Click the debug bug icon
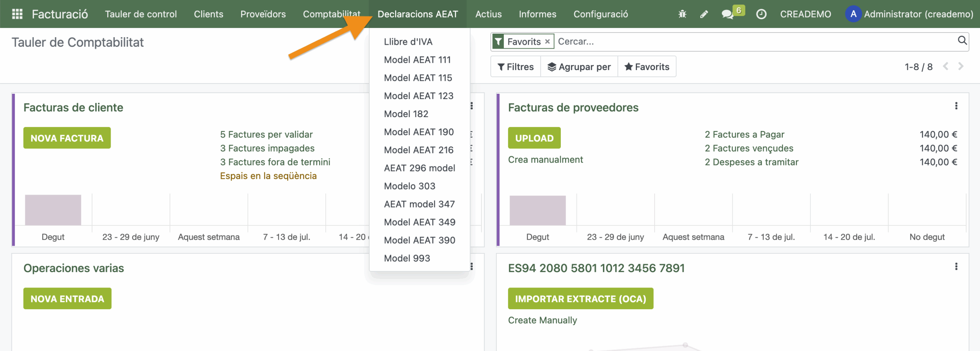The height and width of the screenshot is (351, 980). (682, 14)
